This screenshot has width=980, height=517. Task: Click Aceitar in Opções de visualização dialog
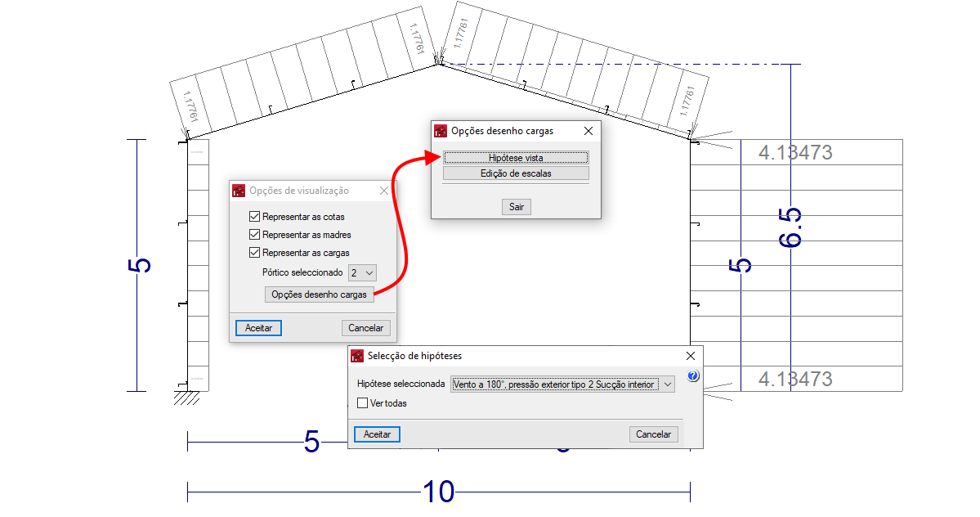pyautogui.click(x=259, y=327)
